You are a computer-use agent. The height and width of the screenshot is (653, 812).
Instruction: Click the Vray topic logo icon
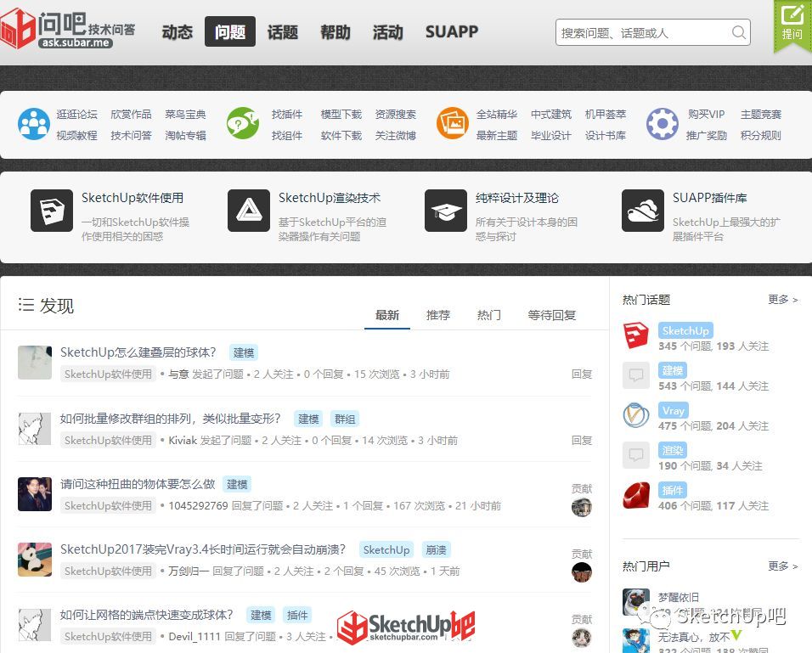coord(636,414)
